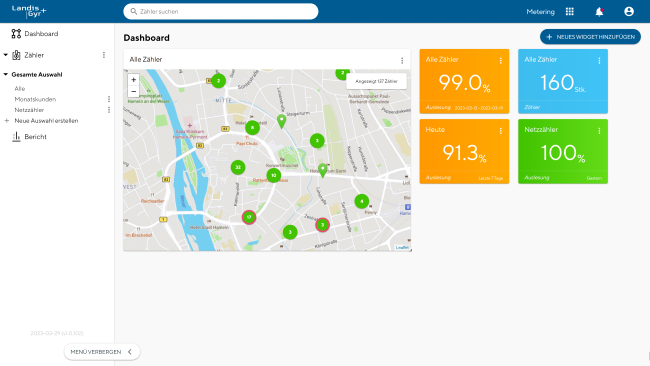The width and height of the screenshot is (650, 366).
Task: Click map cluster marker 4
Action: coord(362,201)
